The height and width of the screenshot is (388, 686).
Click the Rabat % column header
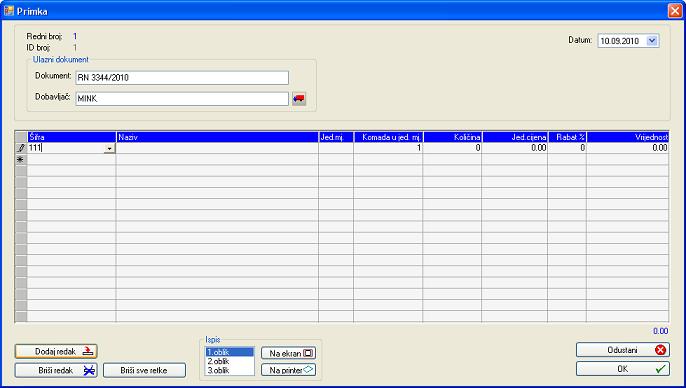pyautogui.click(x=567, y=137)
